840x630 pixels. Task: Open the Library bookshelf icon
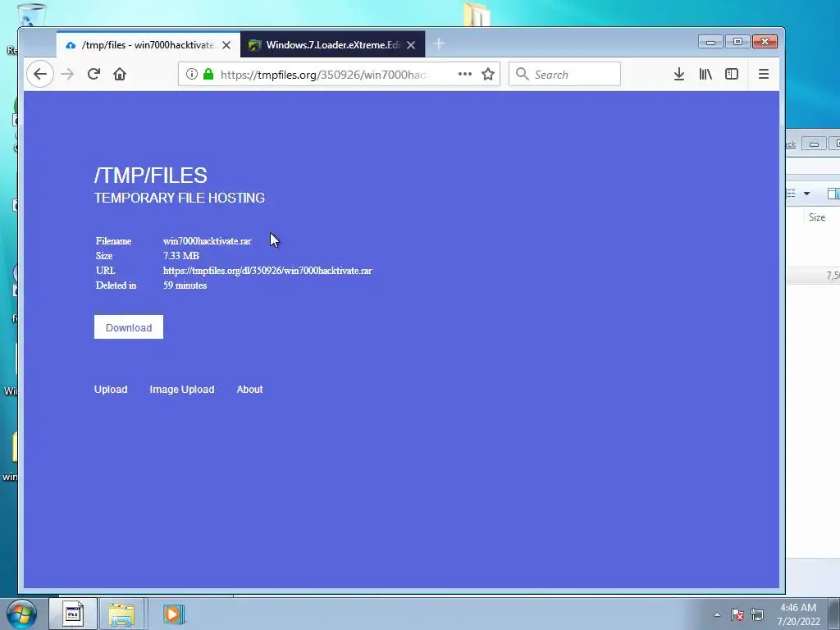[705, 74]
